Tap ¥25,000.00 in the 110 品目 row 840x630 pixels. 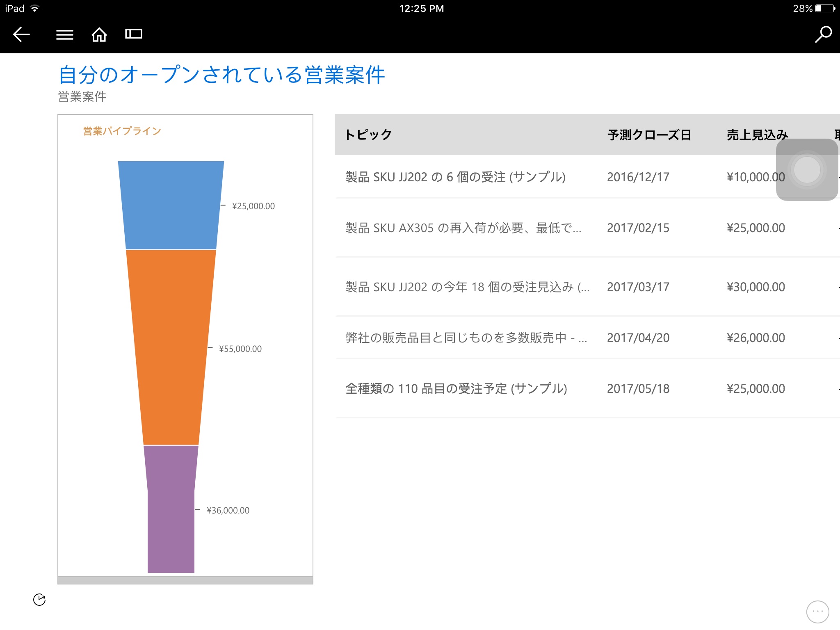[x=756, y=388]
